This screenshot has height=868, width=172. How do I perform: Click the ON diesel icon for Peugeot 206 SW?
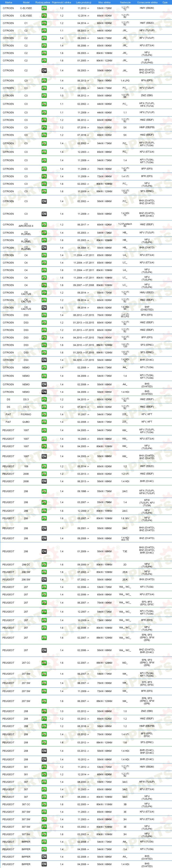click(44, 580)
